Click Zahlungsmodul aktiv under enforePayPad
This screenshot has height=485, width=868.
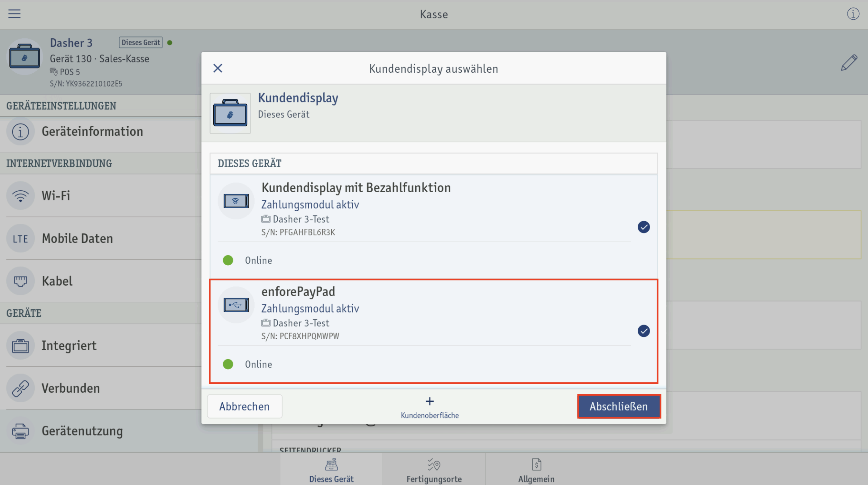point(310,308)
